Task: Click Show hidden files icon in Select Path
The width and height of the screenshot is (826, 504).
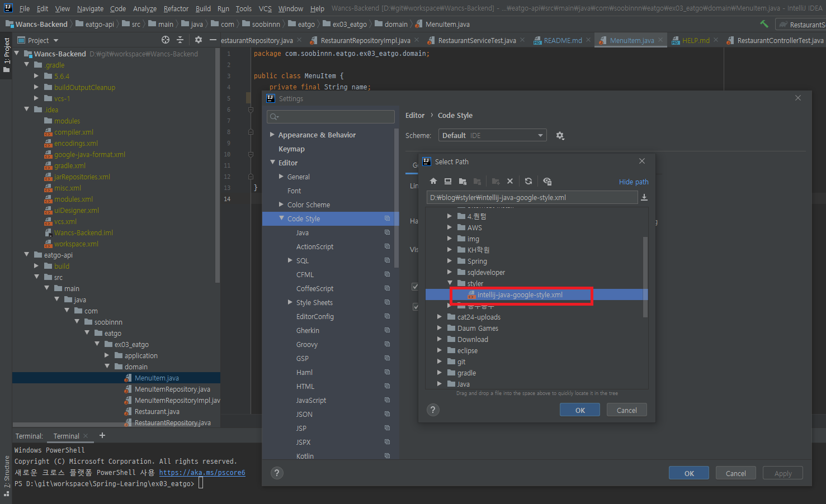Action: [547, 181]
